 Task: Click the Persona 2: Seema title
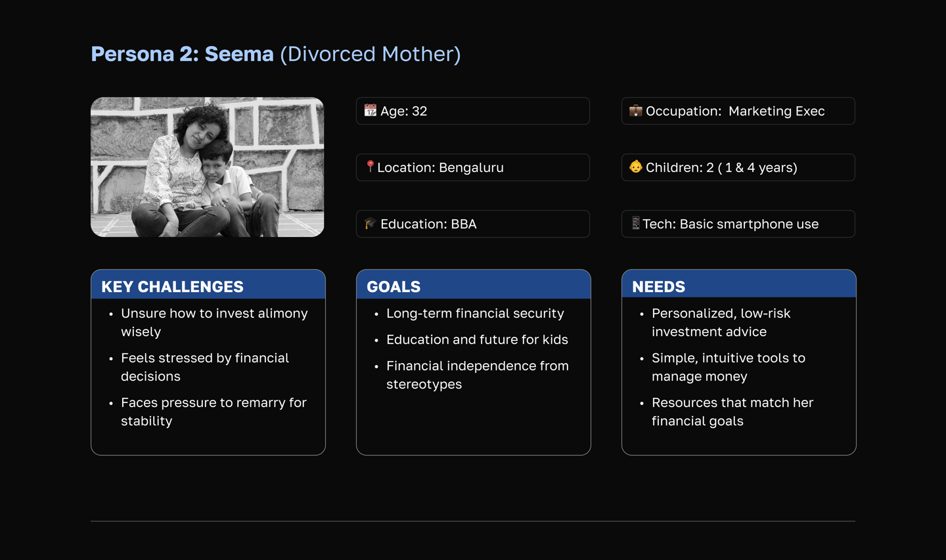(183, 54)
